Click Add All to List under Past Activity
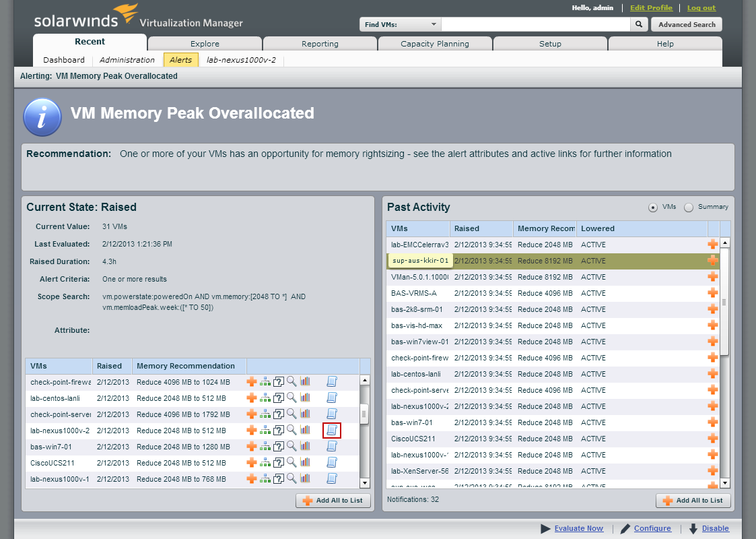The height and width of the screenshot is (539, 756). (x=693, y=501)
